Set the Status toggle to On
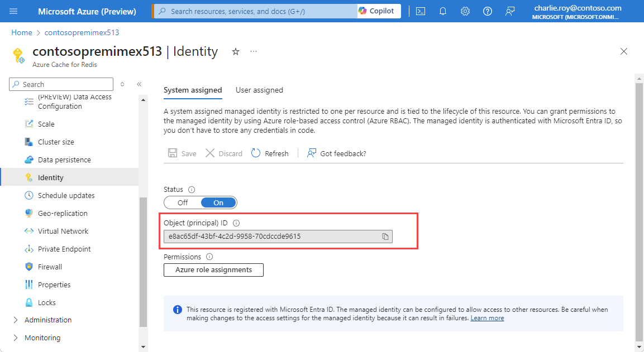Viewport: 644px width, 352px height. 218,202
